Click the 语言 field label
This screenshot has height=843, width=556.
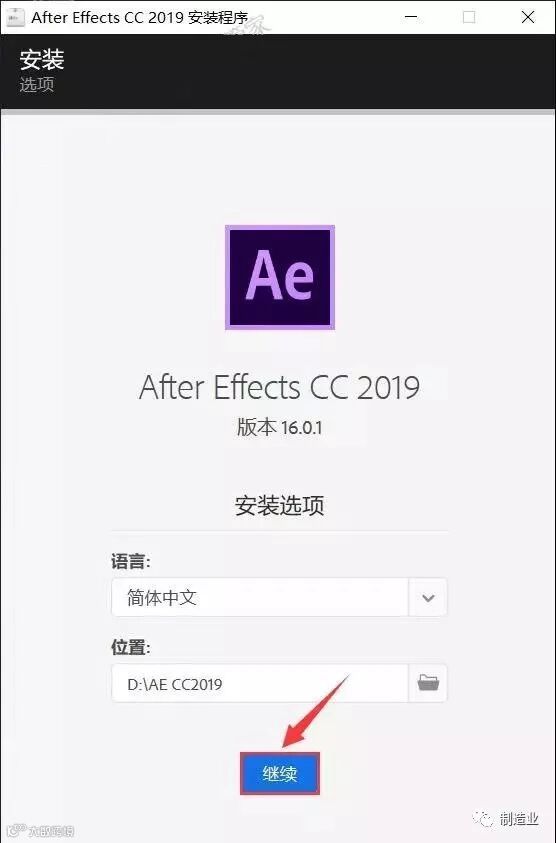click(131, 562)
